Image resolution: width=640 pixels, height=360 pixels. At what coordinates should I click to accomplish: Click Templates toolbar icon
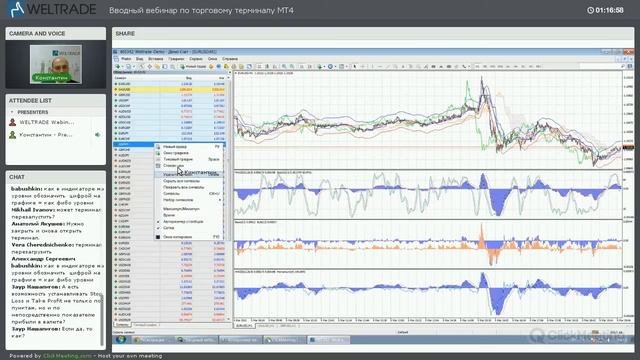tap(341, 66)
